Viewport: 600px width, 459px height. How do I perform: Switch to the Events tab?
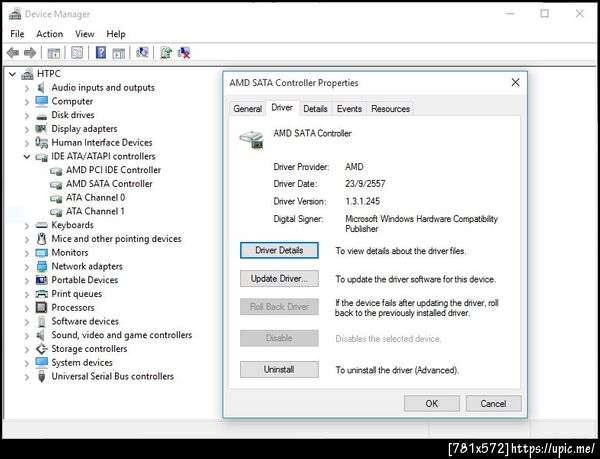click(349, 109)
